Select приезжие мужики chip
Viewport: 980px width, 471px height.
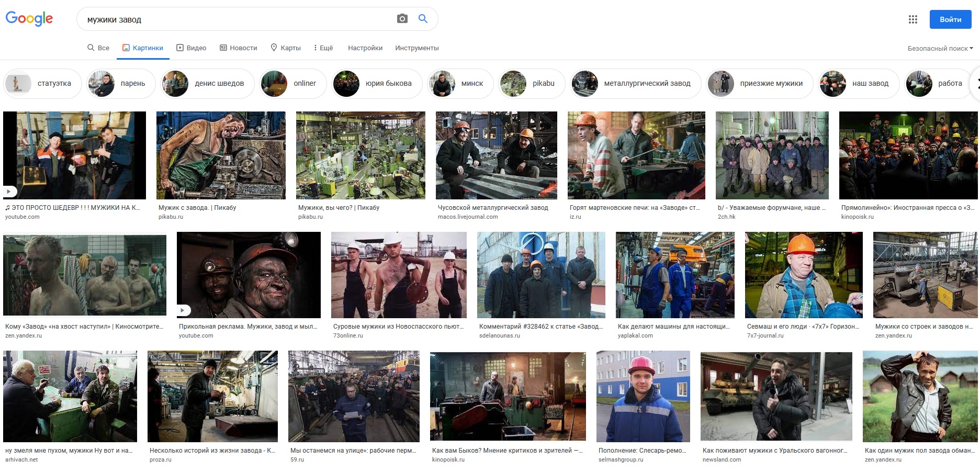(x=760, y=83)
